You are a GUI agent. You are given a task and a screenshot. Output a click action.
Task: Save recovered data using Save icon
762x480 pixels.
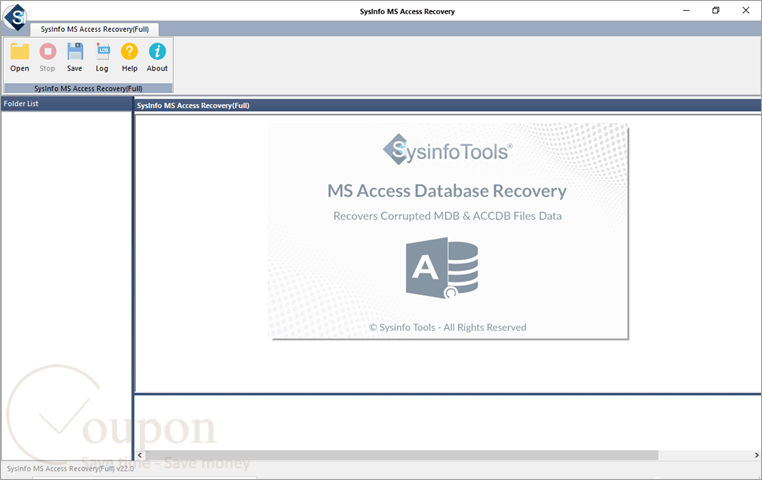[x=75, y=57]
